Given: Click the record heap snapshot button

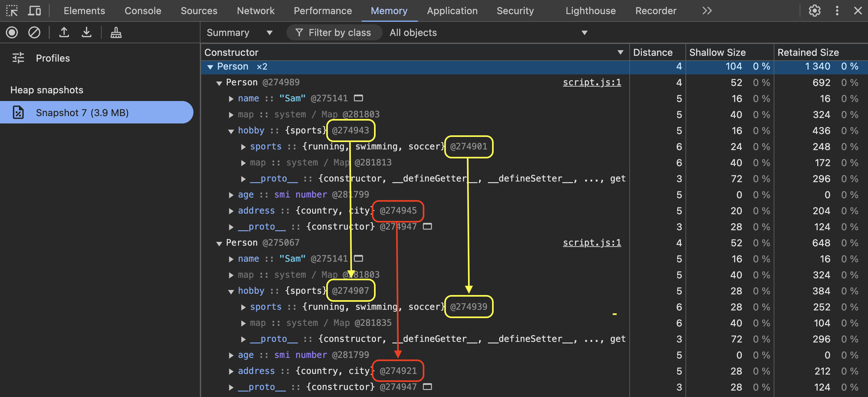Looking at the screenshot, I should click(x=12, y=33).
